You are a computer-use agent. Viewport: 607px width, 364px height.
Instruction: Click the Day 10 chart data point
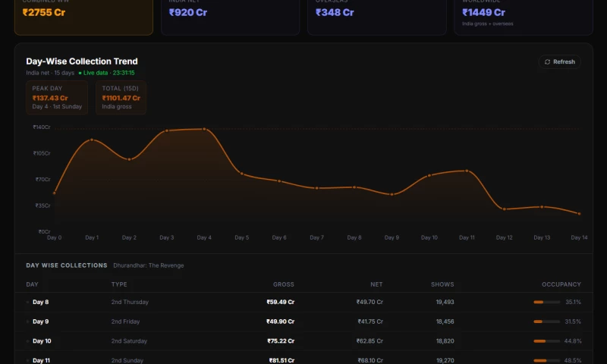point(429,176)
